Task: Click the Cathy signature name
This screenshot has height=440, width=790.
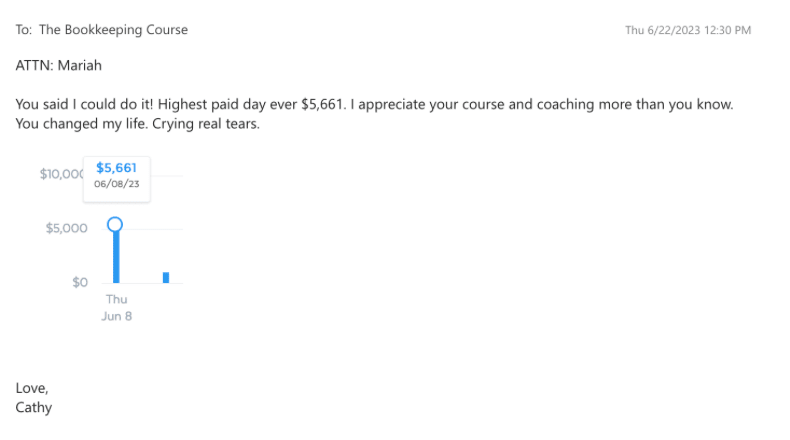Action: point(34,408)
